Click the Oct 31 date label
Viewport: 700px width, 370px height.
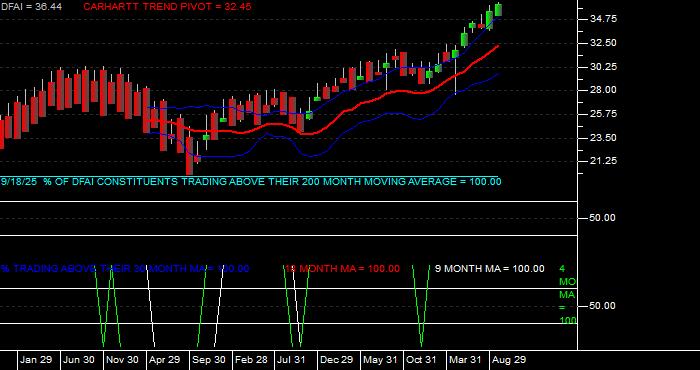(421, 360)
